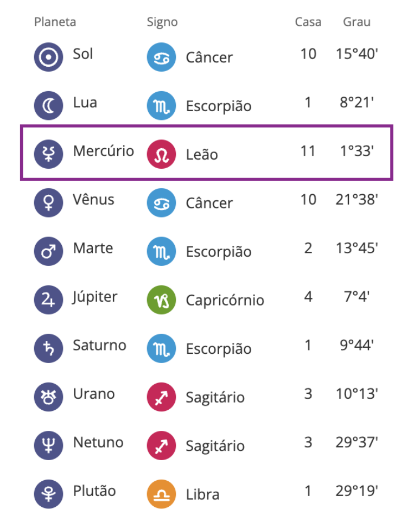Screen dimensions: 420x522
Task: Select the 29°19' degree value of Plutão
Action: pyautogui.click(x=357, y=491)
